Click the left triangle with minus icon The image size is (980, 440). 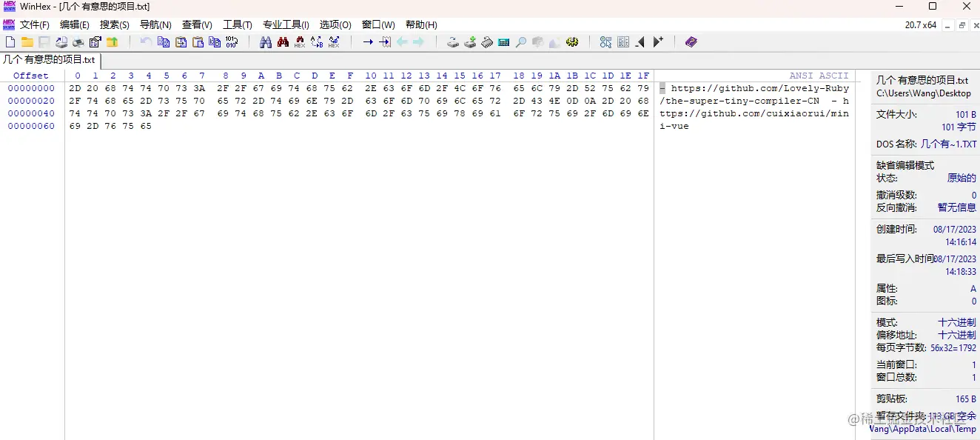coord(640,42)
